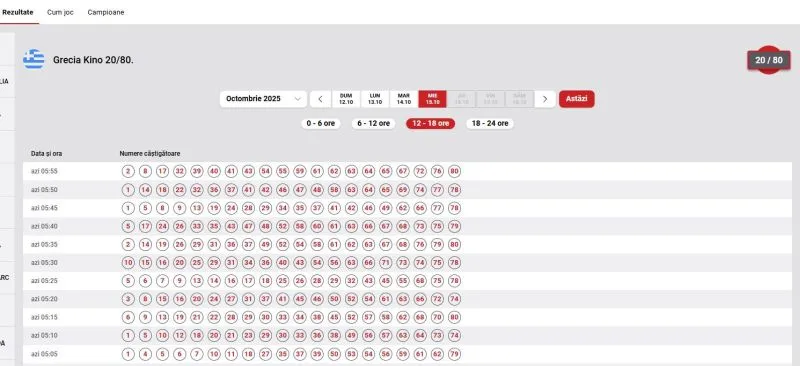Image resolution: width=800 pixels, height=366 pixels.
Task: Select the azi 05:10 draw time
Action: pos(44,335)
